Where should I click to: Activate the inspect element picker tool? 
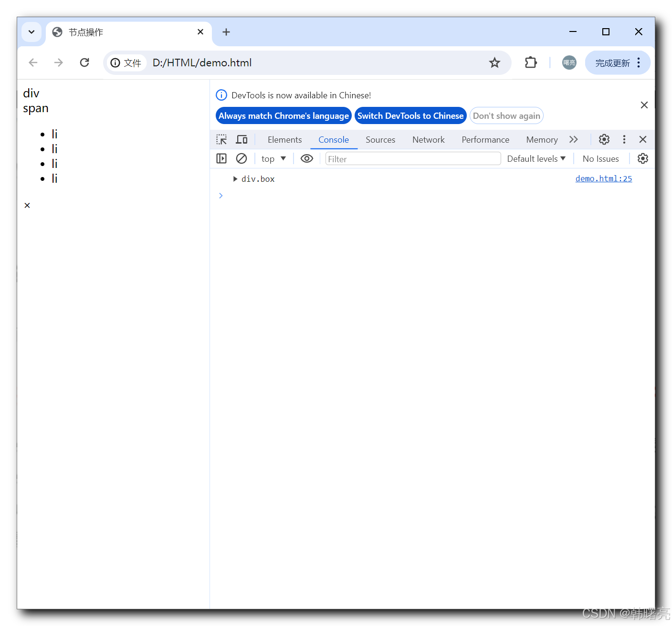[x=221, y=139]
